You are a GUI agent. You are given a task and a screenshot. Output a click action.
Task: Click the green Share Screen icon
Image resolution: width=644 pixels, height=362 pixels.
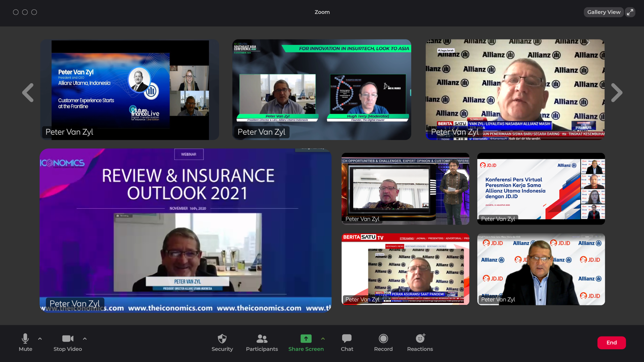point(306,339)
